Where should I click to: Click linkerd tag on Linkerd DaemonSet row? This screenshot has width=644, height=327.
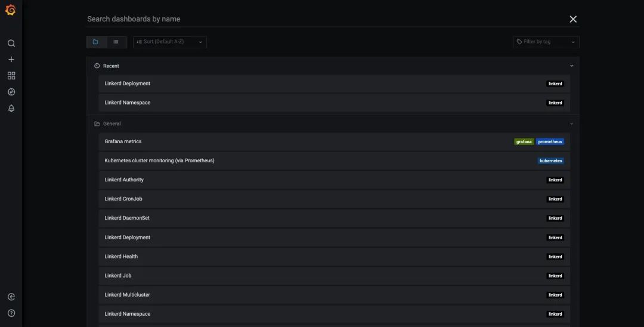(555, 218)
